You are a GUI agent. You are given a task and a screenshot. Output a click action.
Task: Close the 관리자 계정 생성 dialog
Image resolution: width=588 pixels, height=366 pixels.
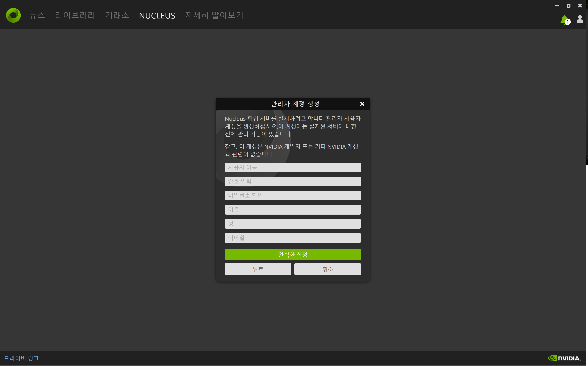[362, 104]
